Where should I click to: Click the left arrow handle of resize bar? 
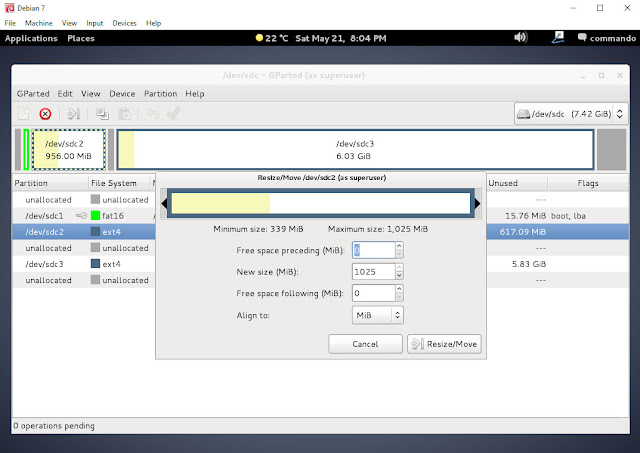coord(164,203)
